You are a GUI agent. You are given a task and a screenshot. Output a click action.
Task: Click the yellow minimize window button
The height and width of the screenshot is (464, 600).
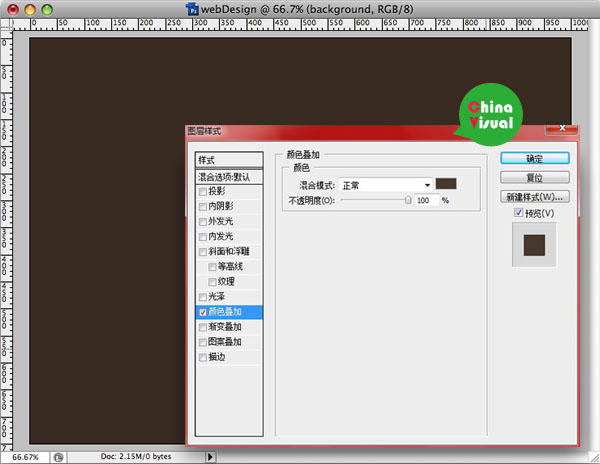point(30,9)
